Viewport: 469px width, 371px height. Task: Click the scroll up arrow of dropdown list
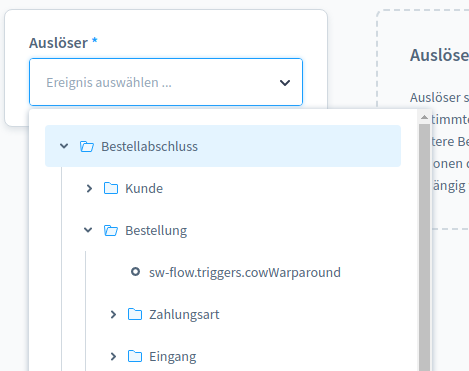(x=424, y=117)
